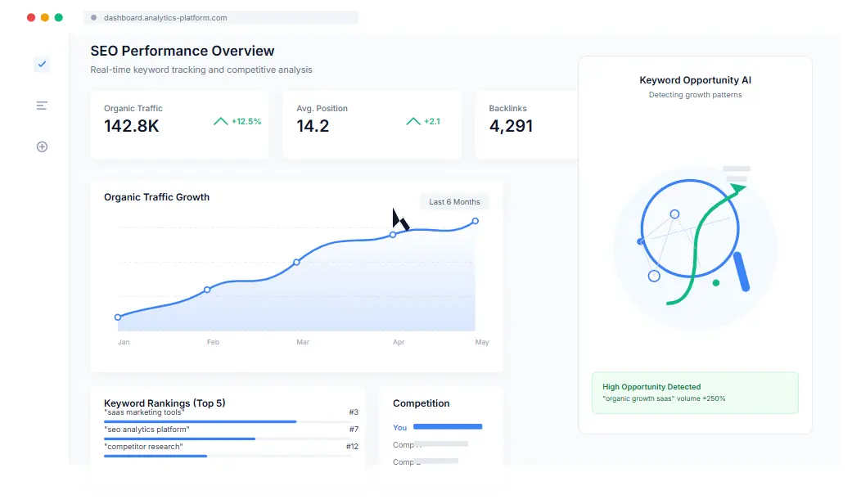The height and width of the screenshot is (504, 852).
Task: Click the "4,291" backlinks value
Action: [x=511, y=126]
